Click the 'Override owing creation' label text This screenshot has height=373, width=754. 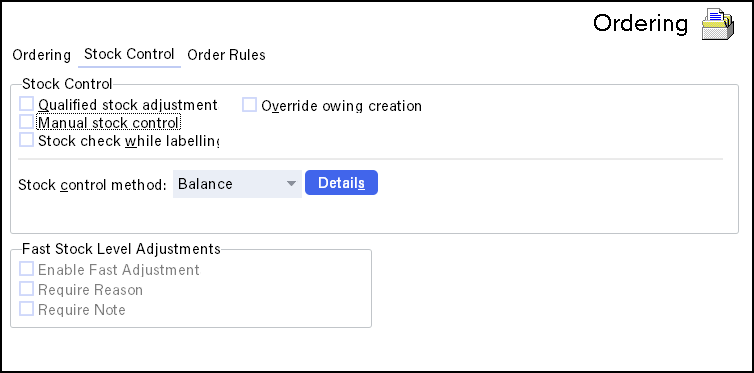point(341,106)
